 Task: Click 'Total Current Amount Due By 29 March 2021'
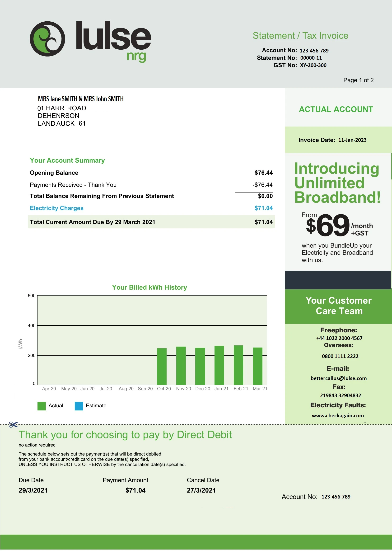click(x=92, y=222)
